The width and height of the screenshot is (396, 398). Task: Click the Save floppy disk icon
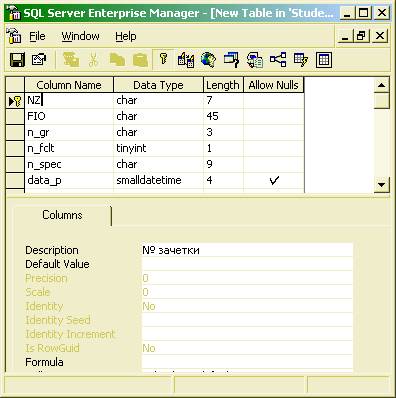tap(17, 60)
